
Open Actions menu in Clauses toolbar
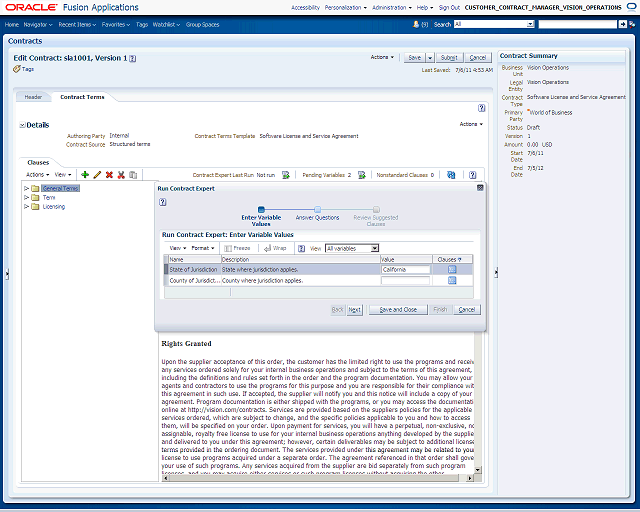tap(38, 175)
